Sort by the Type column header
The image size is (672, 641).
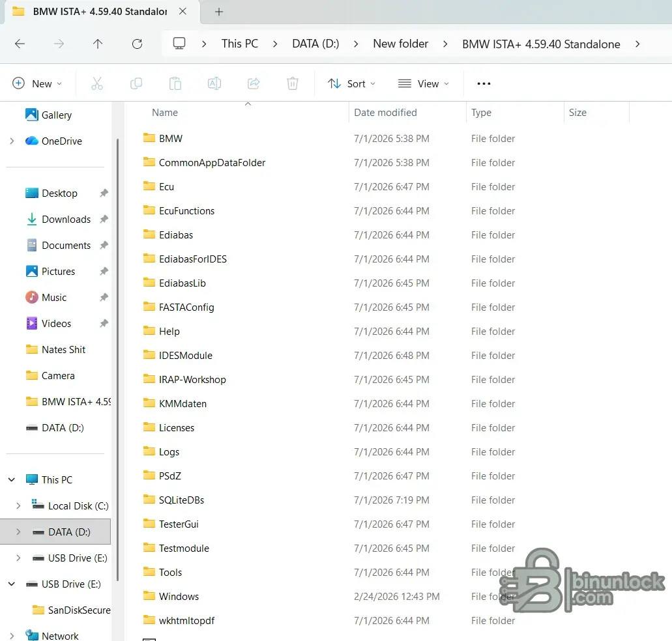pyautogui.click(x=481, y=113)
